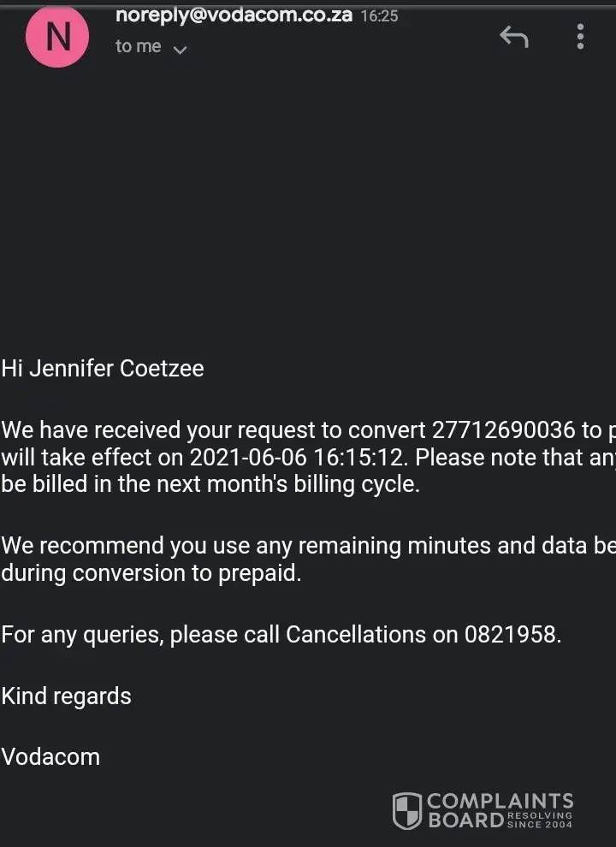The width and height of the screenshot is (616, 847).
Task: Click sender address noreply@vodacom.co.za
Action: [x=234, y=15]
